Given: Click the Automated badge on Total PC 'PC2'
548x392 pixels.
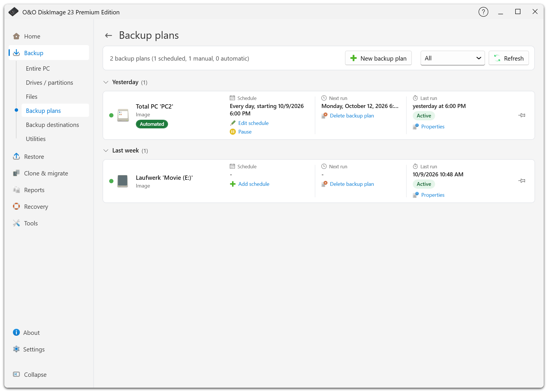Looking at the screenshot, I should pyautogui.click(x=152, y=124).
